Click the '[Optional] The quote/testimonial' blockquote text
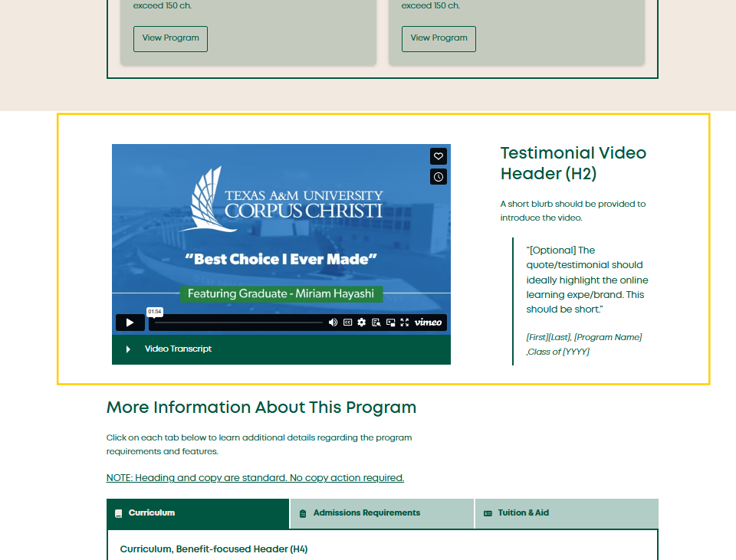 pyautogui.click(x=586, y=280)
